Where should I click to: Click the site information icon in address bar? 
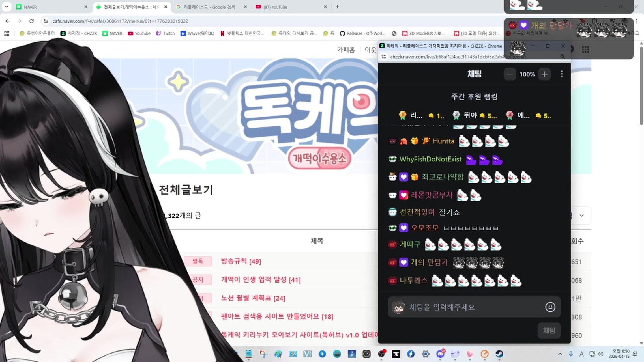coord(46,21)
